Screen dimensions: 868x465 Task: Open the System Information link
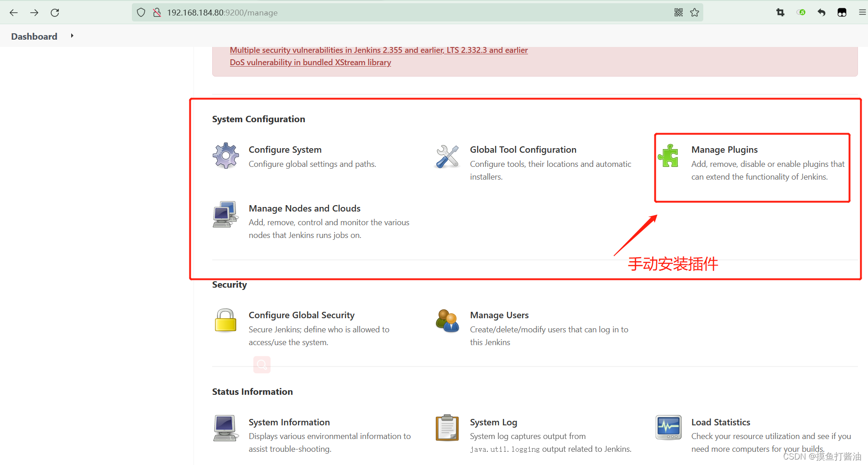click(x=289, y=422)
